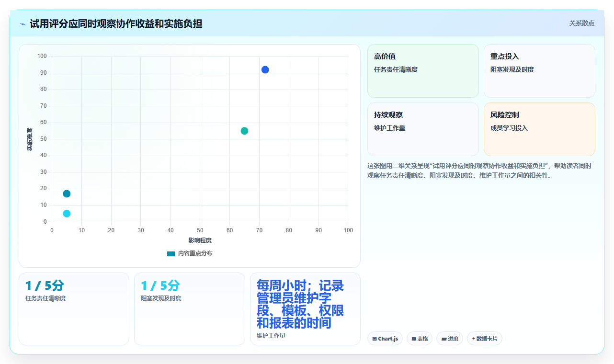Click 阻塞发现及时度 label under second score

[x=161, y=298]
